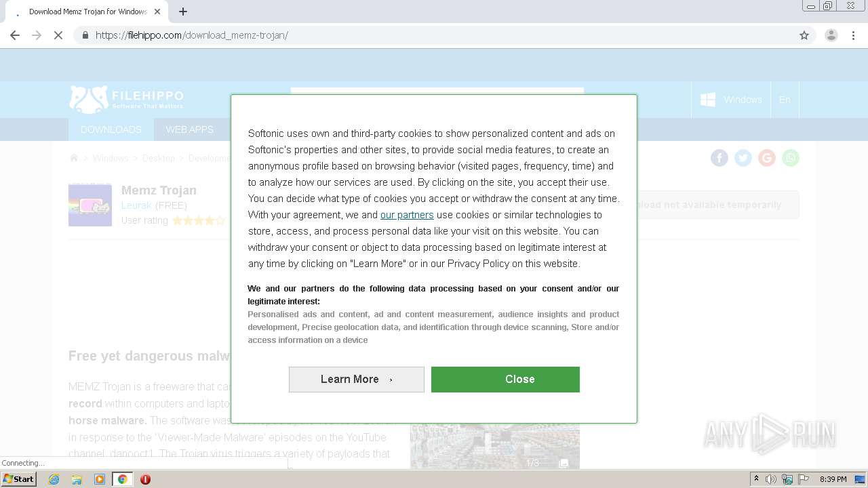Viewport: 868px width, 488px height.
Task: Click the browser forward arrow
Action: pos(37,35)
